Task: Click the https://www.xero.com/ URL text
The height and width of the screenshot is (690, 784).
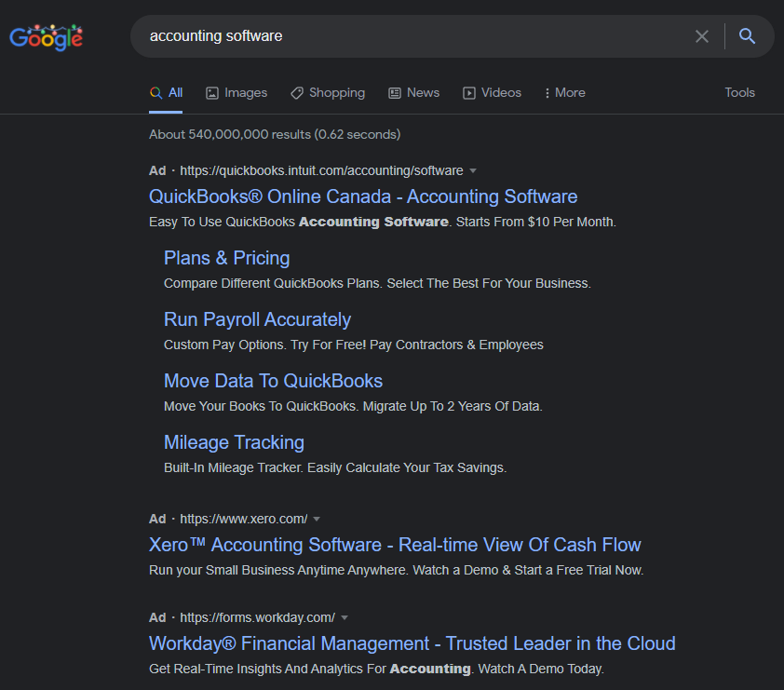Action: 244,519
